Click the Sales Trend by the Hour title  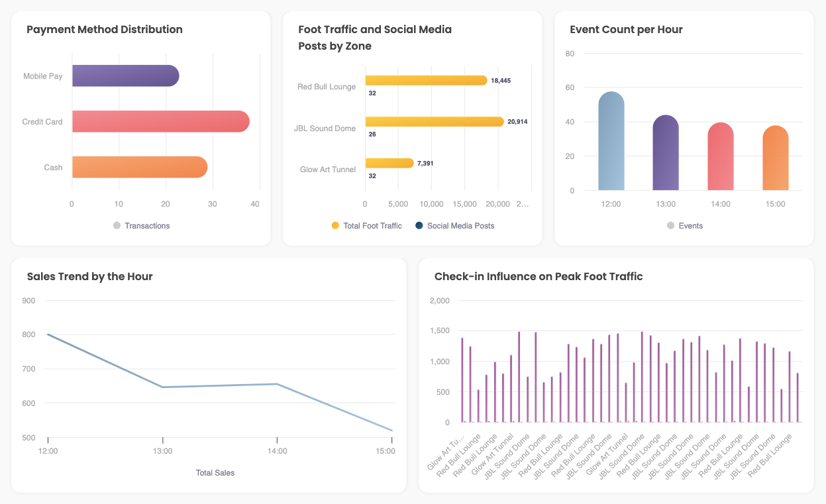tap(89, 276)
